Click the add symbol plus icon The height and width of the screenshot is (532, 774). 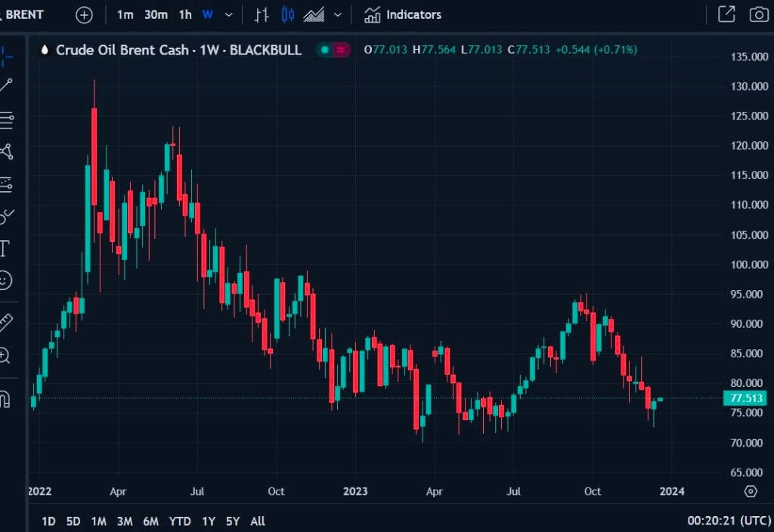(x=84, y=15)
